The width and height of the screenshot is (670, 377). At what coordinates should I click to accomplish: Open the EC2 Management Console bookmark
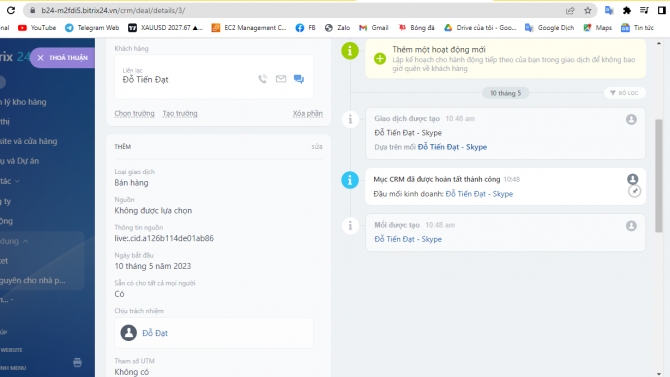[x=249, y=28]
